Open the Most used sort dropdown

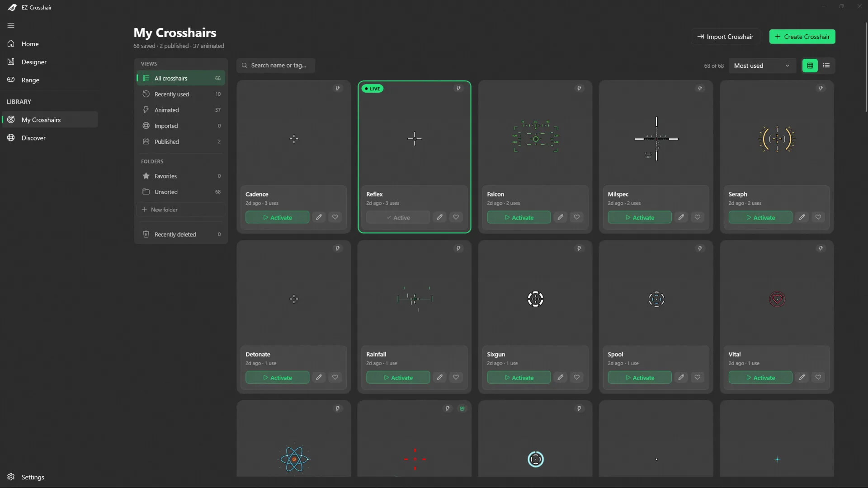tap(762, 66)
